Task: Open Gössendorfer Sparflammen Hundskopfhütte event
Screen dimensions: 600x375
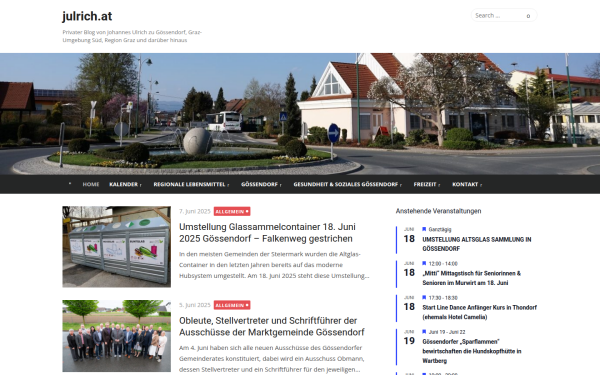Action: click(x=471, y=351)
